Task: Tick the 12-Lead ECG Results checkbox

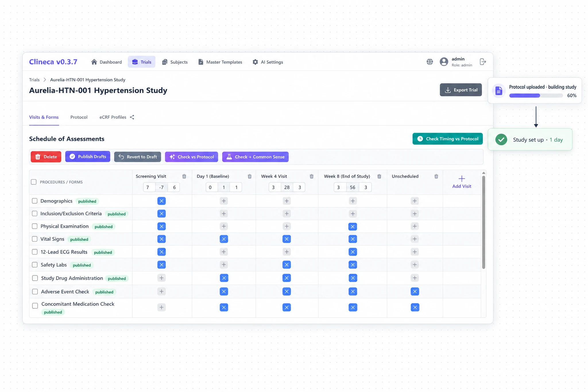Action: click(35, 252)
